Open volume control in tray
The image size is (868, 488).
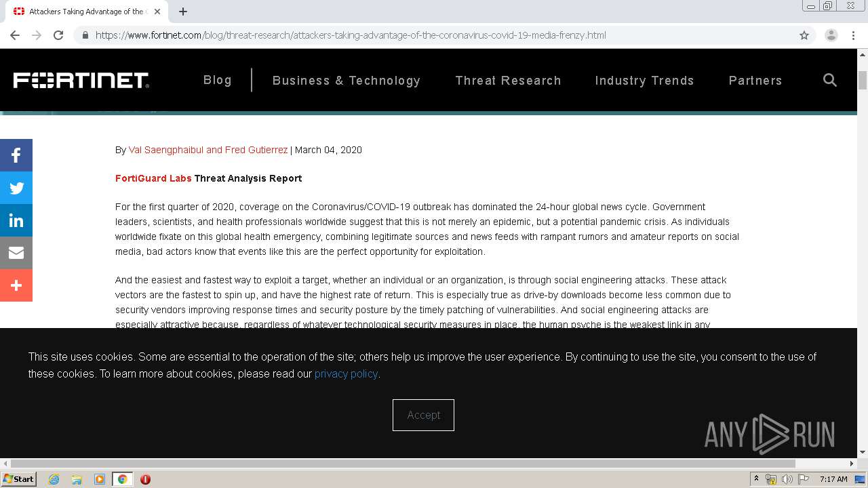point(787,479)
